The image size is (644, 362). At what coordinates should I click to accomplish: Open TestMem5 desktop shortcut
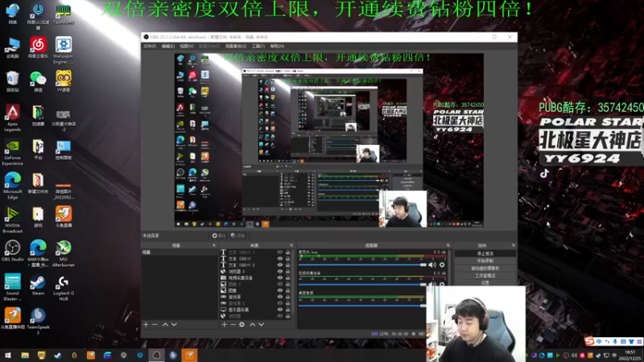coord(64,14)
